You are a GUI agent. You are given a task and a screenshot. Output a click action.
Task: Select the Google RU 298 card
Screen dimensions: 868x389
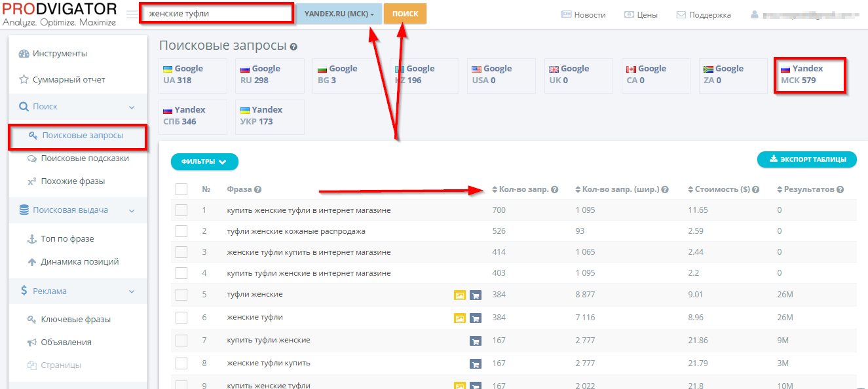271,75
